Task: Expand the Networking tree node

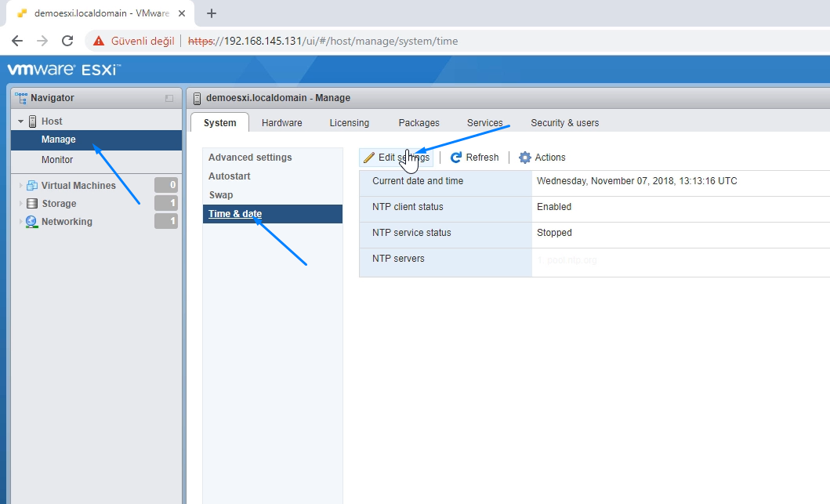Action: (x=20, y=221)
